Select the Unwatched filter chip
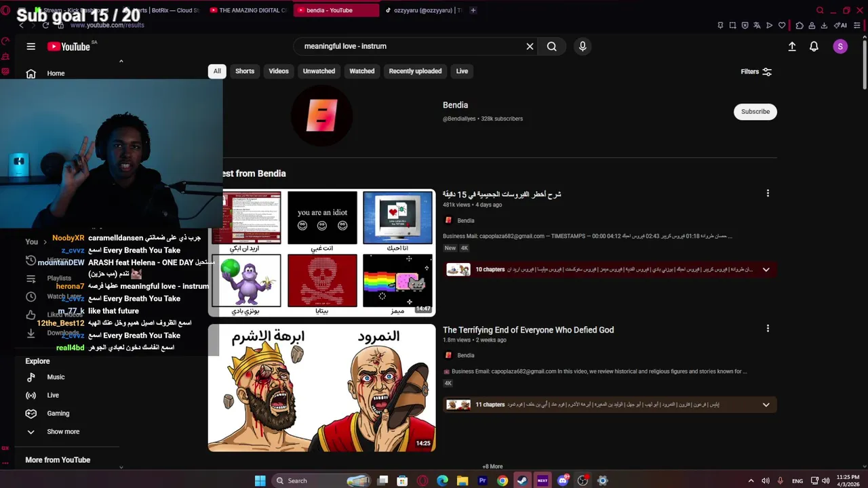The image size is (868, 488). tap(319, 71)
